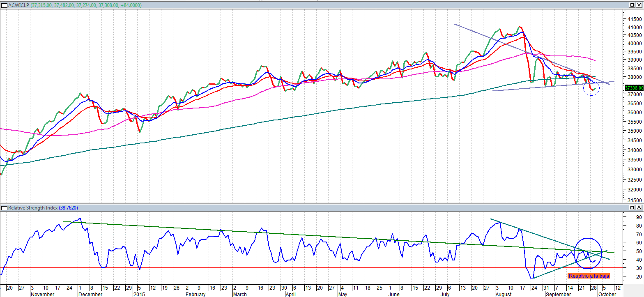Open the Relative Strength Index pane menu icon

pyautogui.click(x=4, y=208)
